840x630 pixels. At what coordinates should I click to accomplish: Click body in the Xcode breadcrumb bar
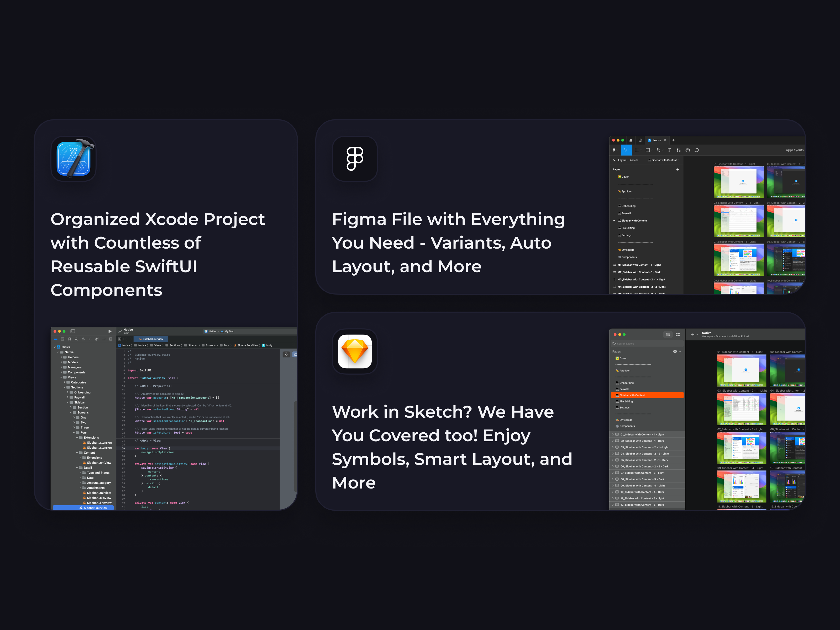click(267, 345)
